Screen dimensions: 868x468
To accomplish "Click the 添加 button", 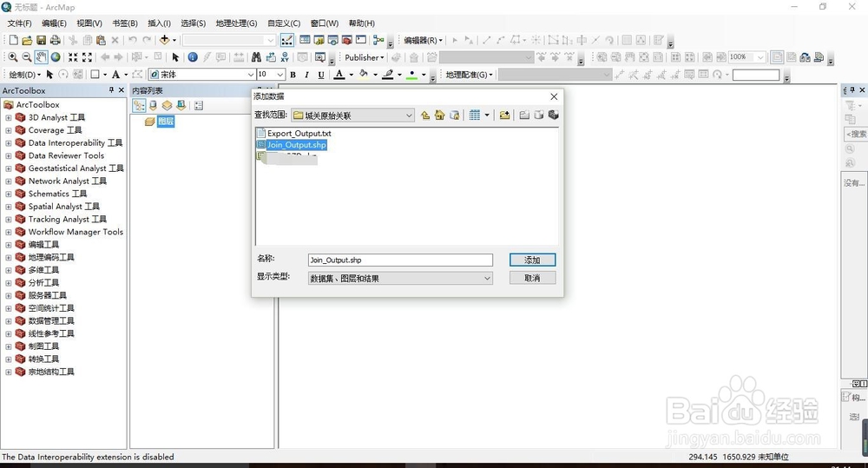I will click(x=533, y=260).
